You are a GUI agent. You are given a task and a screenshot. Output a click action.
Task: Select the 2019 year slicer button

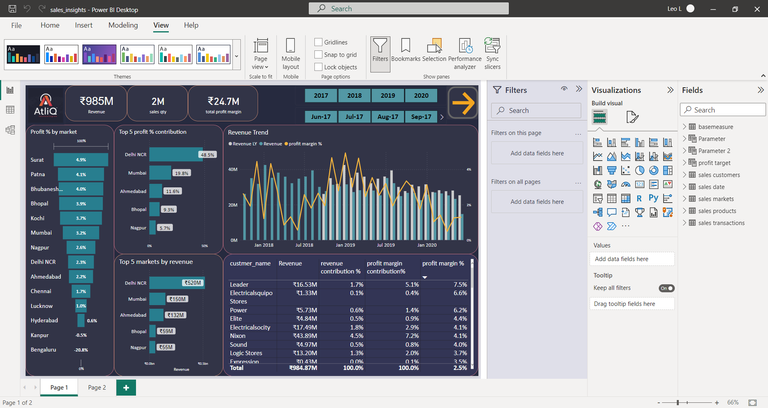[x=387, y=95]
